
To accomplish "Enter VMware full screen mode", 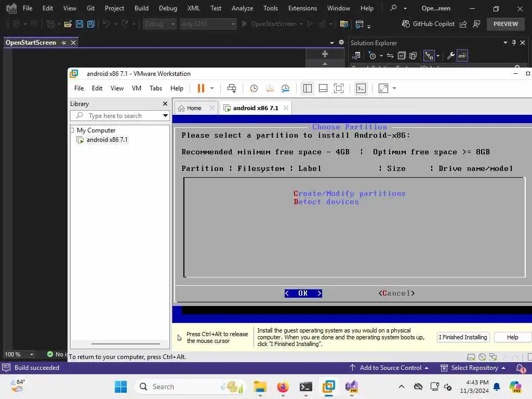I will 339,88.
